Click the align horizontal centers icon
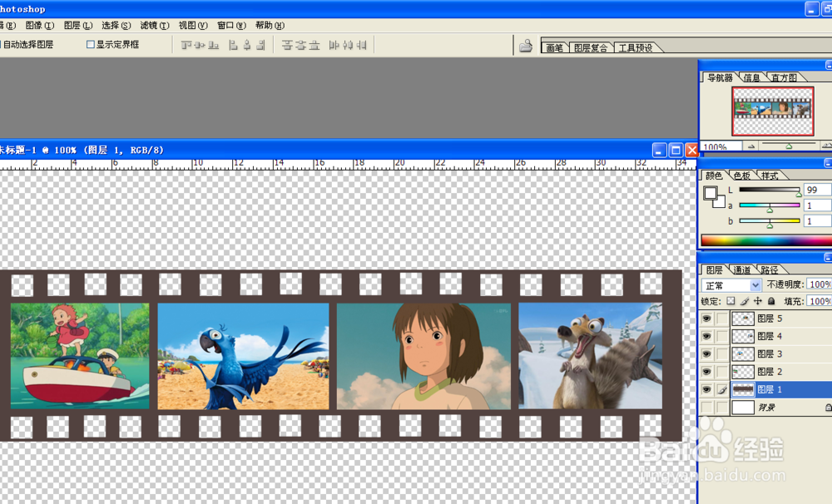832x504 pixels. coord(247,45)
